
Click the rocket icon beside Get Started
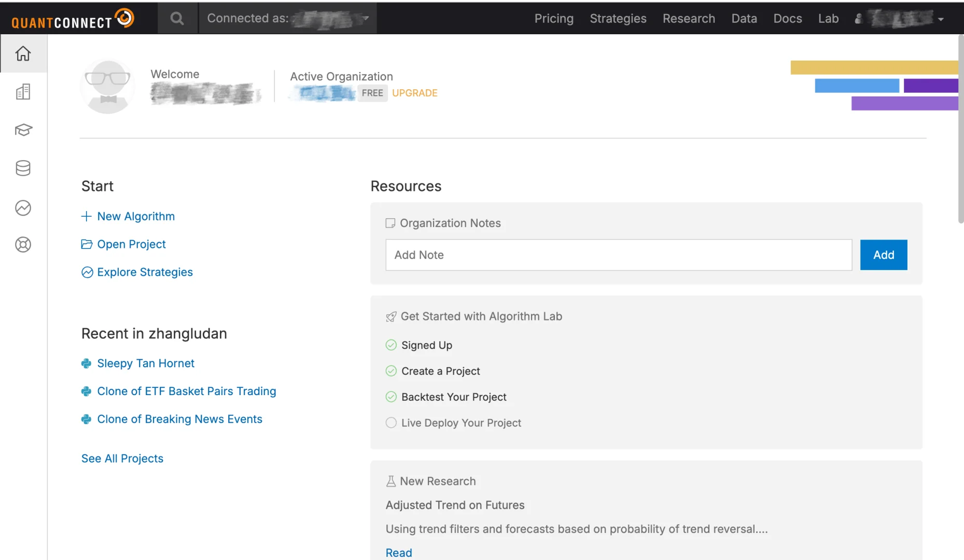(x=391, y=317)
